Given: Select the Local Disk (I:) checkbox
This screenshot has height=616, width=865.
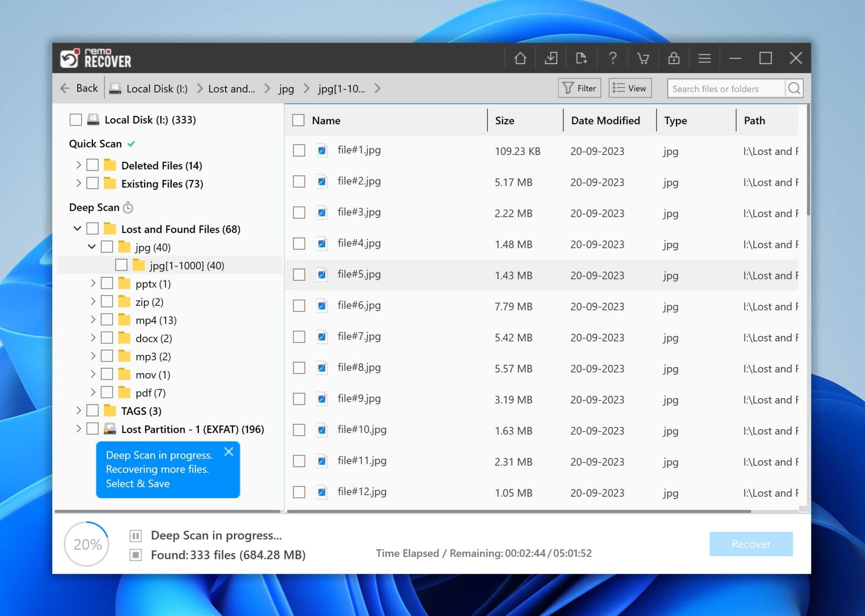Looking at the screenshot, I should click(76, 119).
